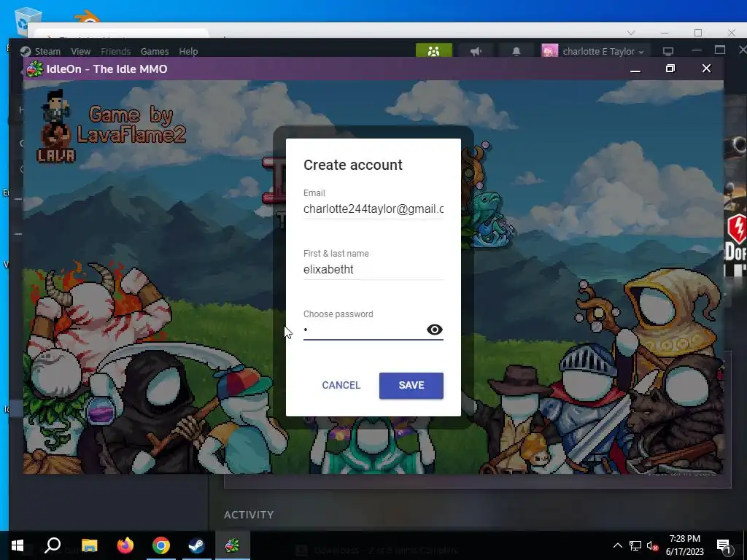Click the 'Create account' heading text

pos(353,165)
